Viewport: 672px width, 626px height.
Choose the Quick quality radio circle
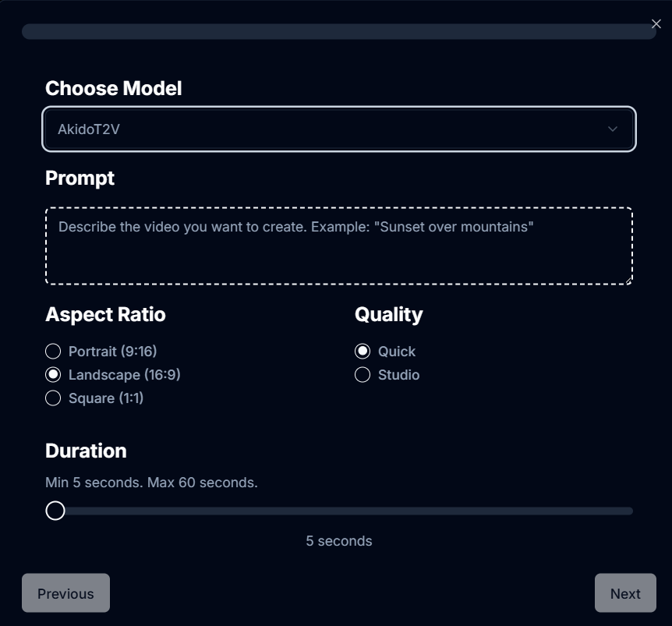pos(363,352)
